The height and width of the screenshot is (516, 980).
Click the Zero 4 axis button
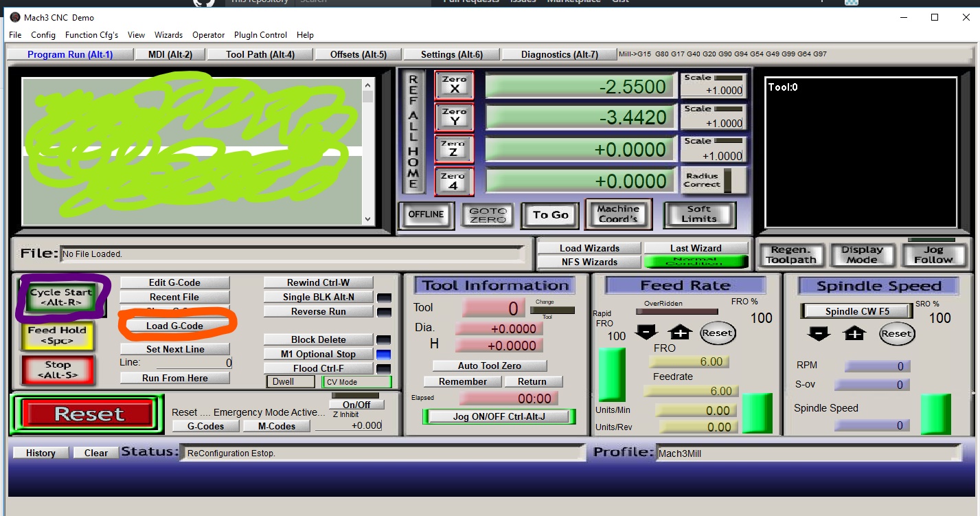point(454,181)
